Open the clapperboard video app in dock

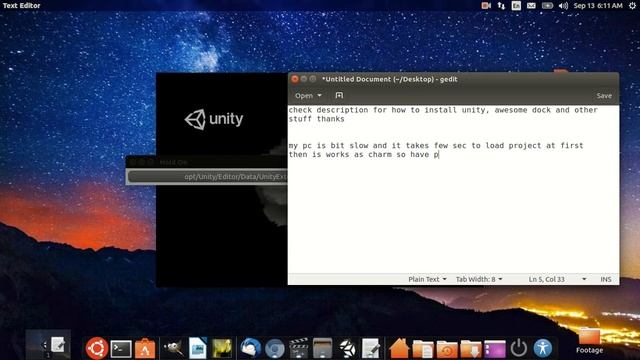(x=298, y=348)
